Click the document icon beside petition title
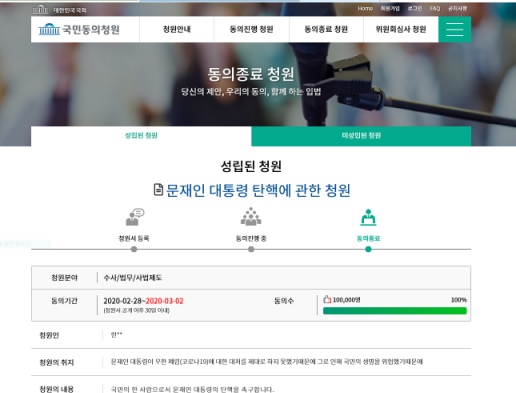The image size is (516, 393). coord(158,190)
